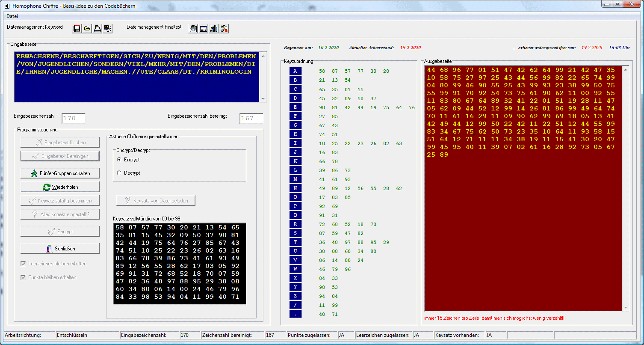Click the save keyword floppy disk icon
Viewport: 644px width, 345px height.
(77, 29)
